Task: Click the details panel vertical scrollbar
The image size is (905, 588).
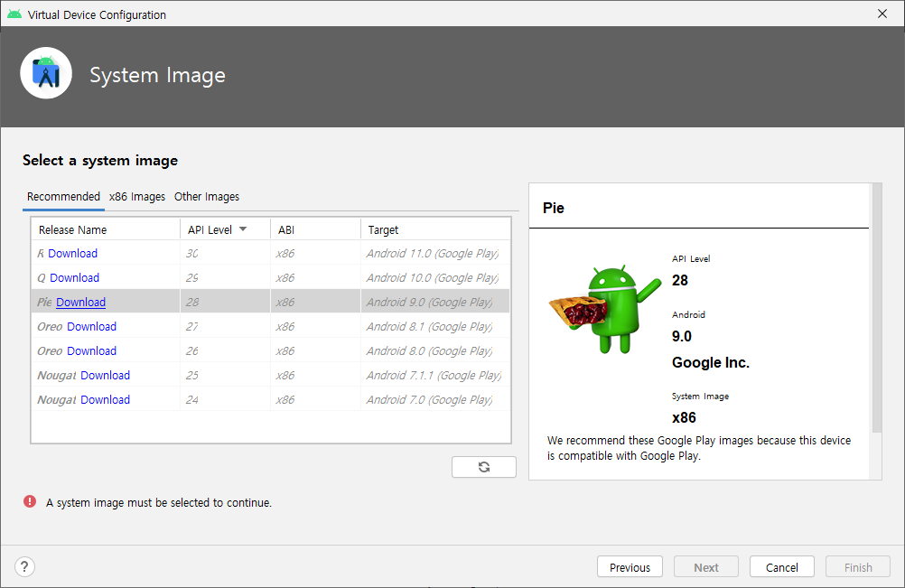Action: (x=877, y=308)
